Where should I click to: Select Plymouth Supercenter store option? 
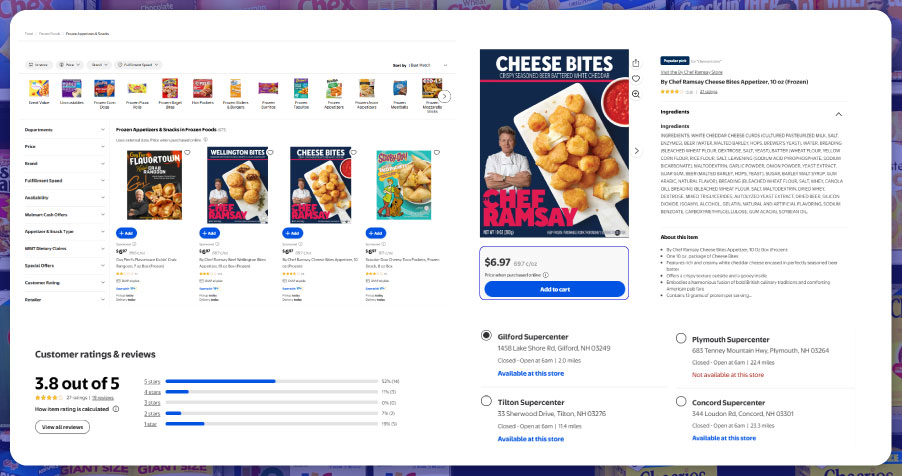[681, 338]
